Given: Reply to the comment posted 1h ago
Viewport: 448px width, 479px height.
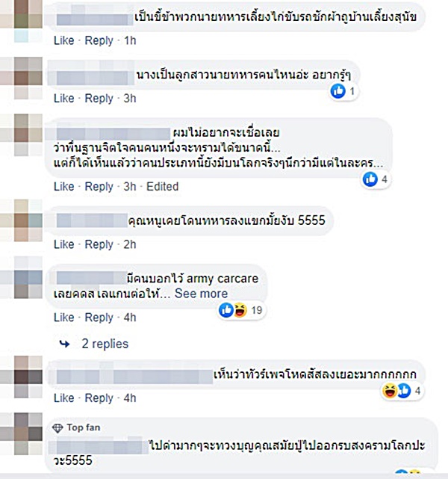Looking at the screenshot, I should pyautogui.click(x=99, y=40).
